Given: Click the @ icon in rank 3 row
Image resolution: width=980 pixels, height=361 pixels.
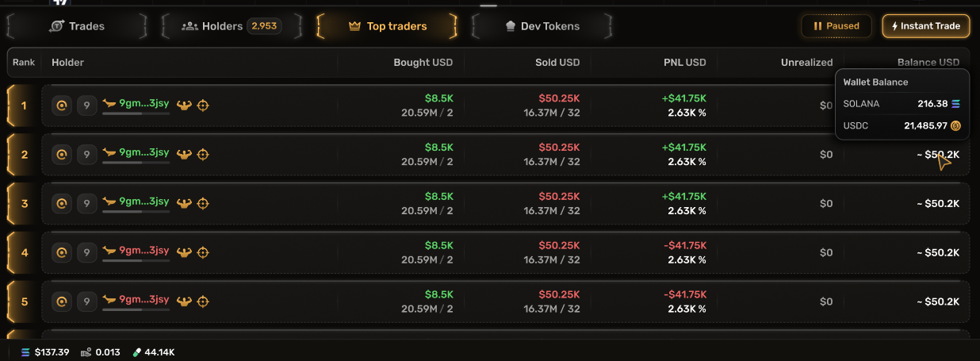Looking at the screenshot, I should [x=62, y=203].
